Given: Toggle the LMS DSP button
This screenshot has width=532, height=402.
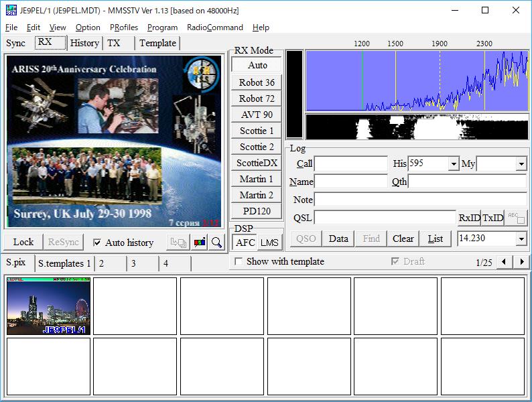Looking at the screenshot, I should (x=269, y=243).
